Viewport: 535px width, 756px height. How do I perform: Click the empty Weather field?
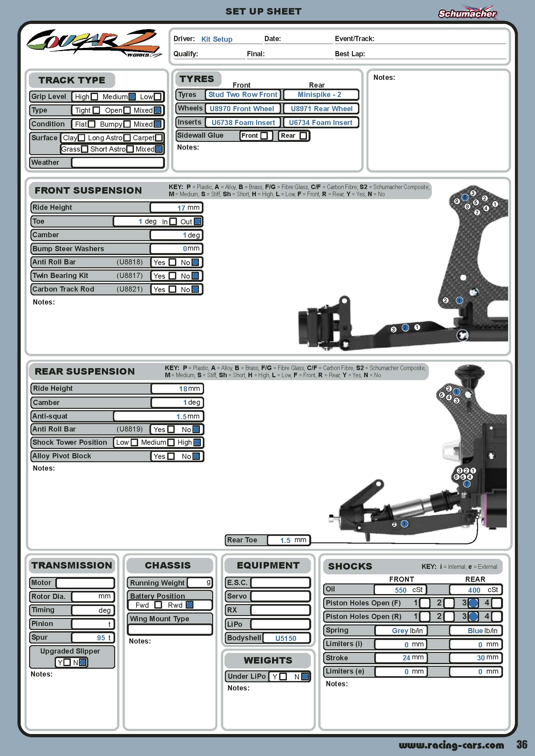tap(118, 163)
